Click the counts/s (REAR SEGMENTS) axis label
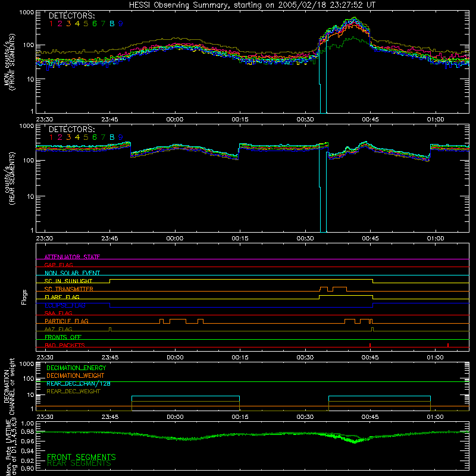 (9, 178)
